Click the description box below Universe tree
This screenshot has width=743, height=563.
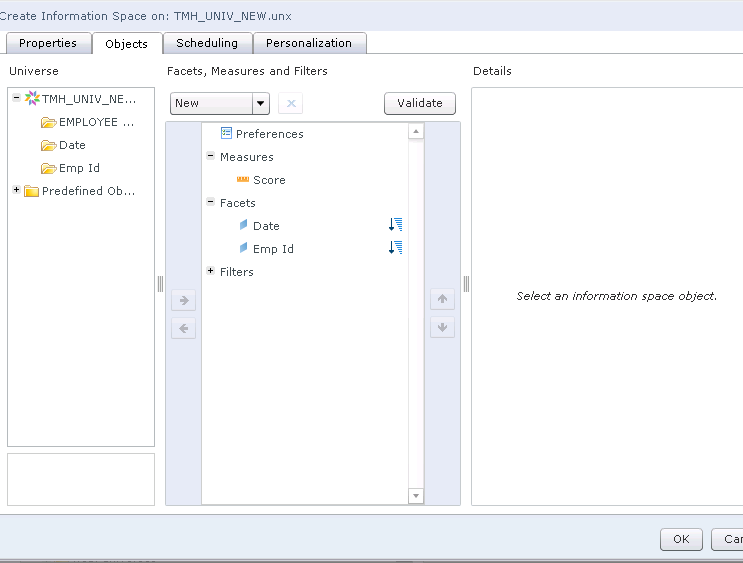click(x=81, y=480)
